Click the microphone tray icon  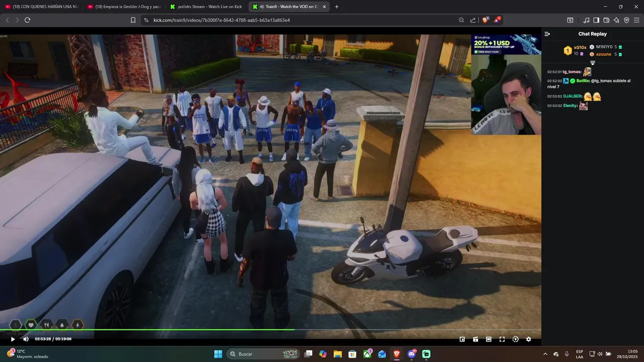point(567,354)
